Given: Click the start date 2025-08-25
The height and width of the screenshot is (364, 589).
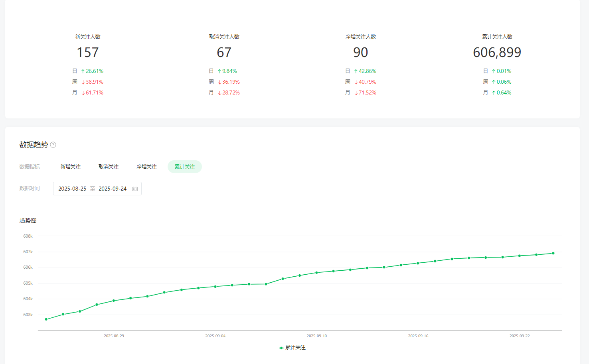Looking at the screenshot, I should coord(72,189).
